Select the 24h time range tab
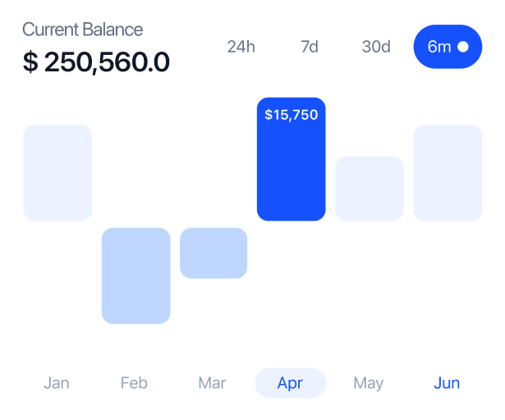 tap(241, 47)
